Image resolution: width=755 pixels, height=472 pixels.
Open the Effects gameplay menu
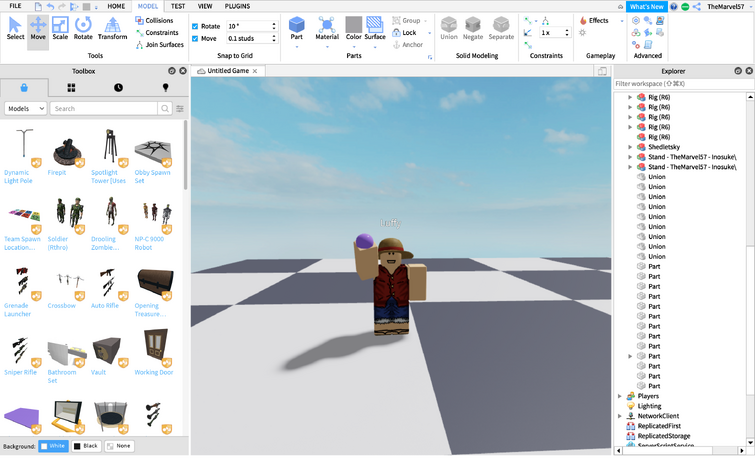click(594, 21)
